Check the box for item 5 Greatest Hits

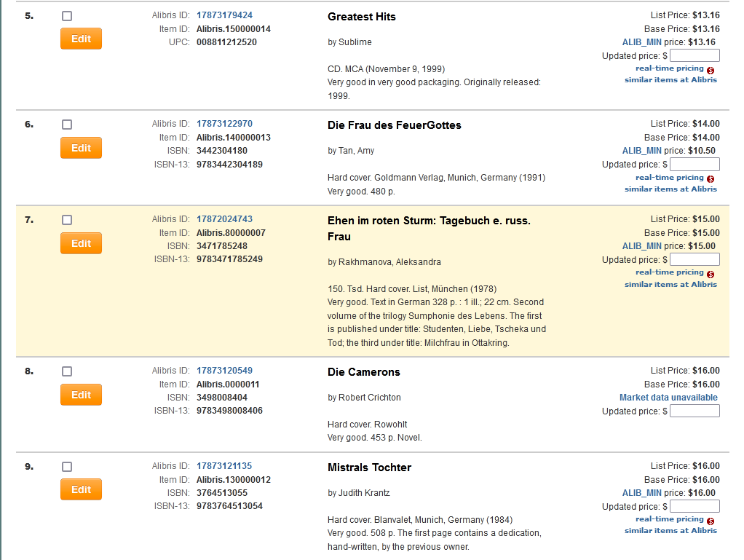pyautogui.click(x=67, y=16)
